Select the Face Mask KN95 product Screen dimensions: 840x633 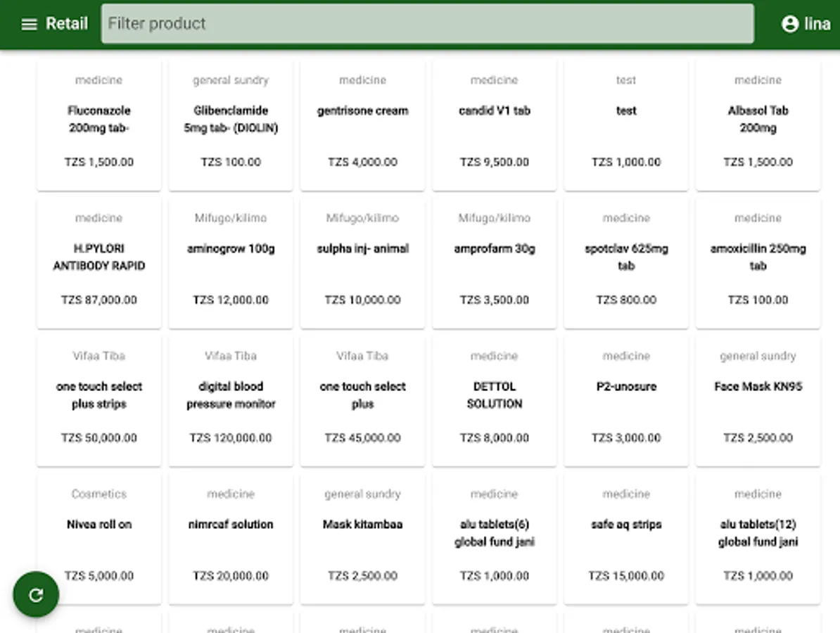click(x=758, y=401)
